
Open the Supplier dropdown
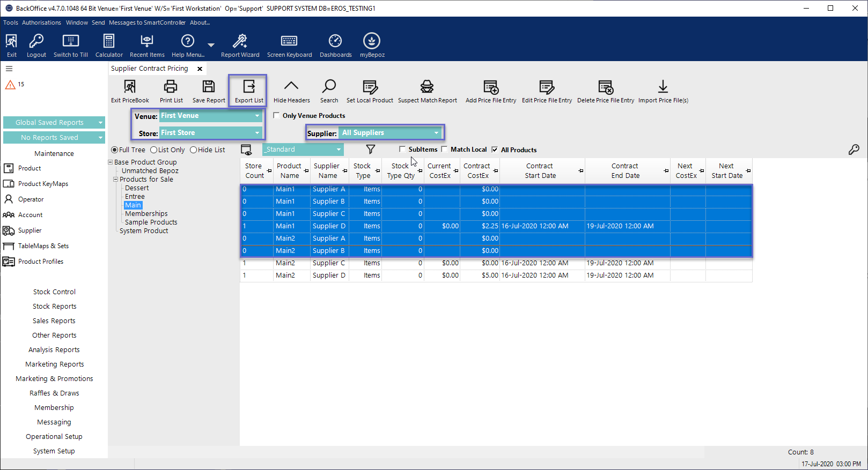coord(436,133)
